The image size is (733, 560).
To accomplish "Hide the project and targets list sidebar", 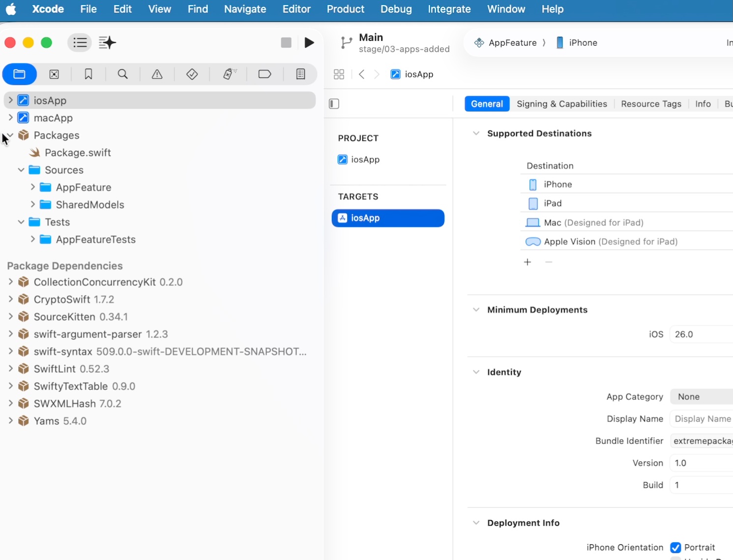I will (x=334, y=104).
